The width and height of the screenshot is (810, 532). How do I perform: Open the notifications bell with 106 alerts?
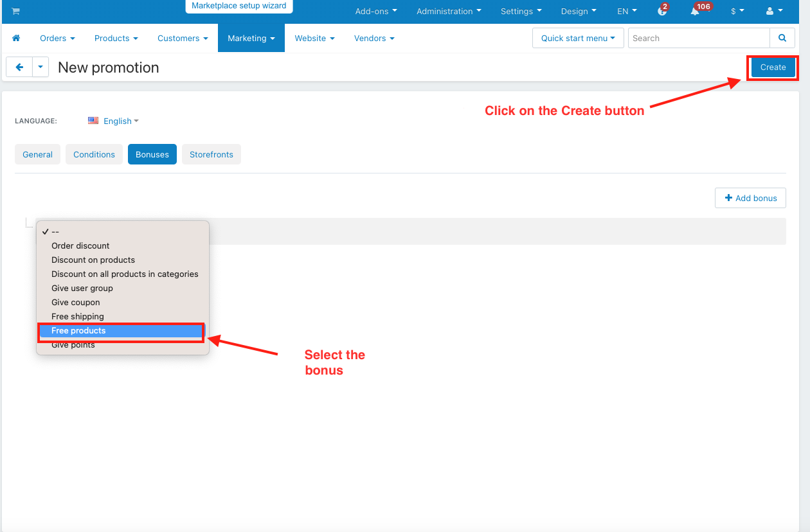tap(696, 11)
